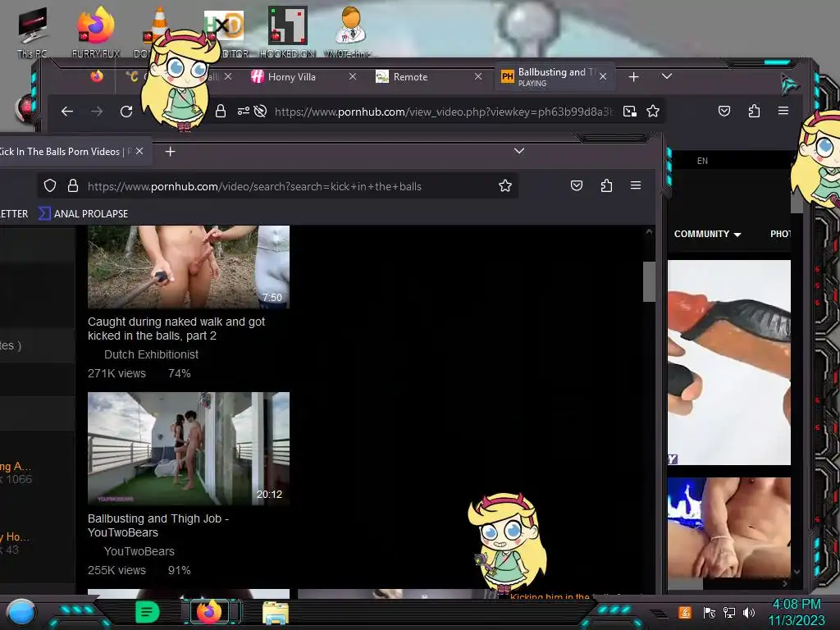Screen dimensions: 840x630
Task: Open the hamburger menu in rear Firefox window
Action: coord(783,111)
